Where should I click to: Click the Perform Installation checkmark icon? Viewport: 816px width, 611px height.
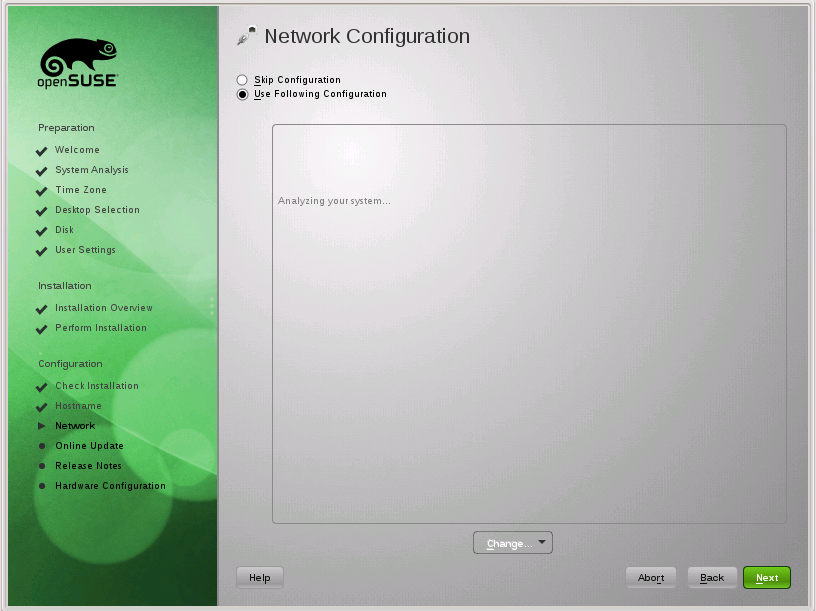pyautogui.click(x=42, y=329)
